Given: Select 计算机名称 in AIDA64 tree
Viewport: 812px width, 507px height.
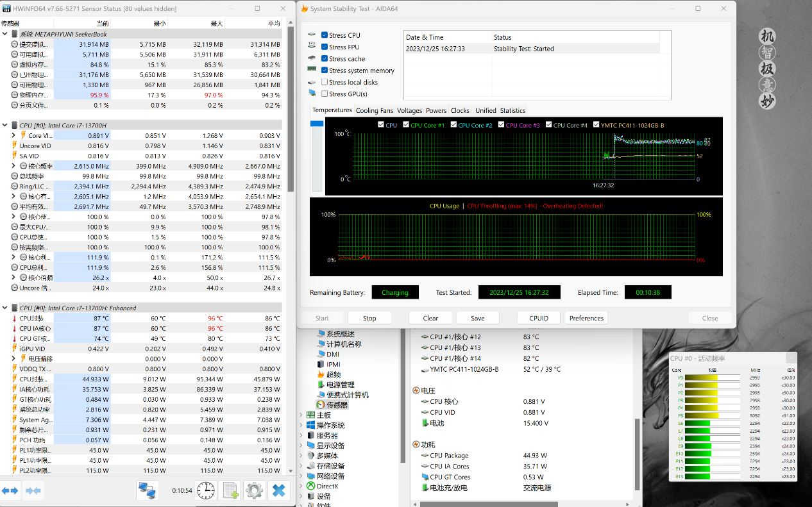Looking at the screenshot, I should (344, 344).
